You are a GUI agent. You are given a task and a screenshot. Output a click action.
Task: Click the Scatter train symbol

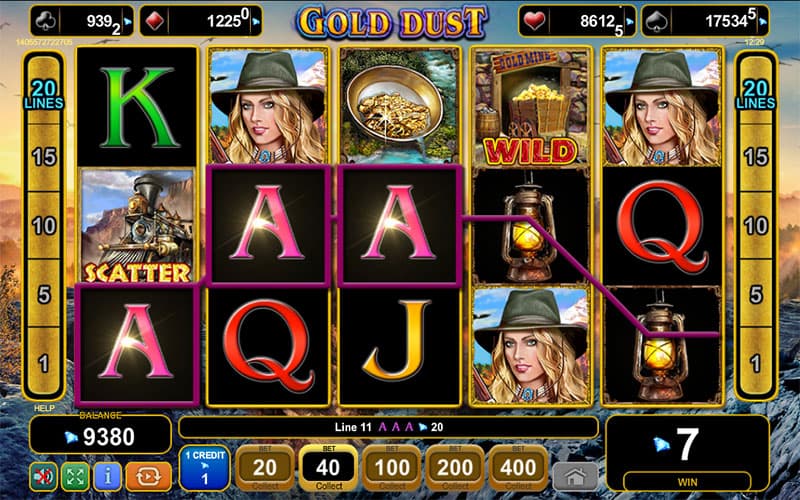(137, 227)
